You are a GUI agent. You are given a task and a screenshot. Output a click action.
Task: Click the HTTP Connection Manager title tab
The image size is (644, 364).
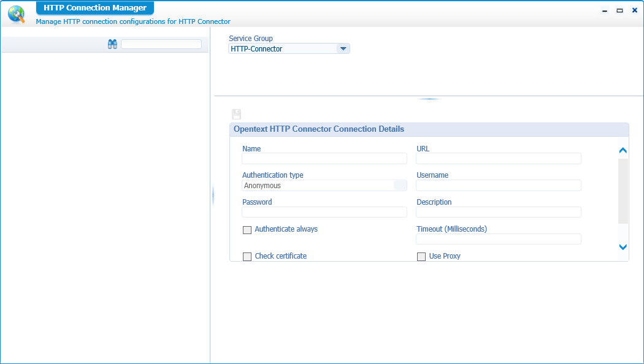point(95,8)
